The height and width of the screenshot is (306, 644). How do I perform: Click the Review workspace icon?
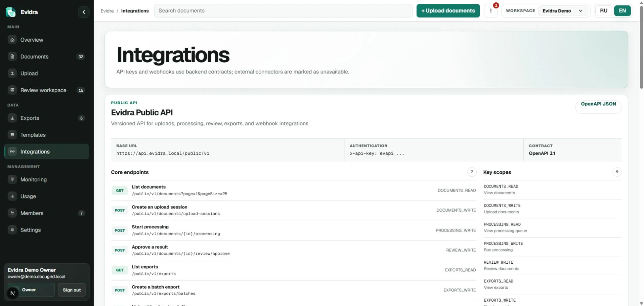13,90
